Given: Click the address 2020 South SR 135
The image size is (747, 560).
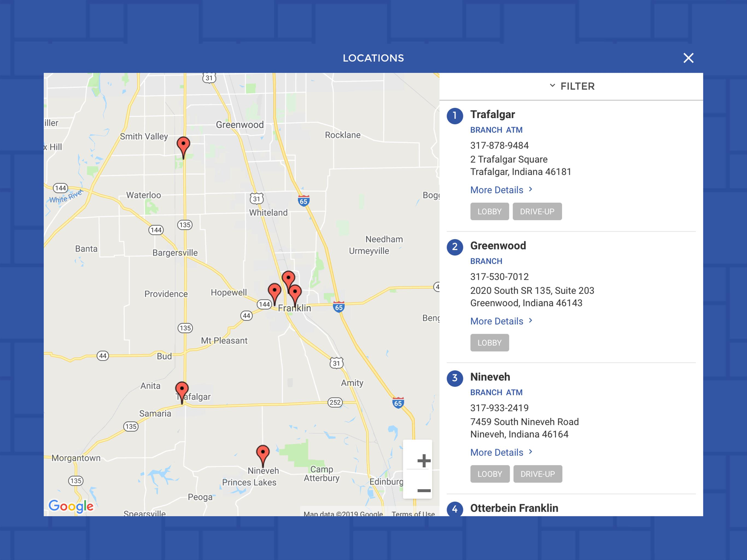Looking at the screenshot, I should coord(532,290).
